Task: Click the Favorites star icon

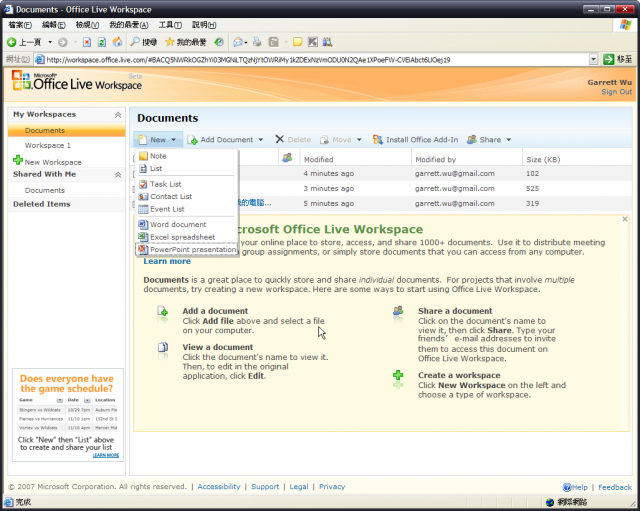Action: [x=170, y=42]
